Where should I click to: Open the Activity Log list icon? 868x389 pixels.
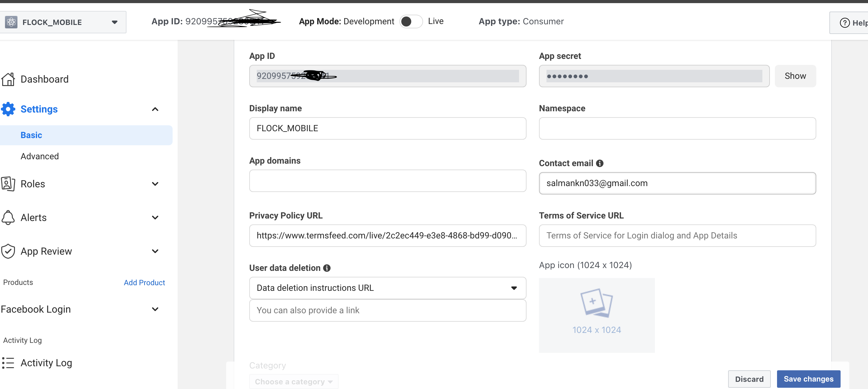[x=8, y=363]
